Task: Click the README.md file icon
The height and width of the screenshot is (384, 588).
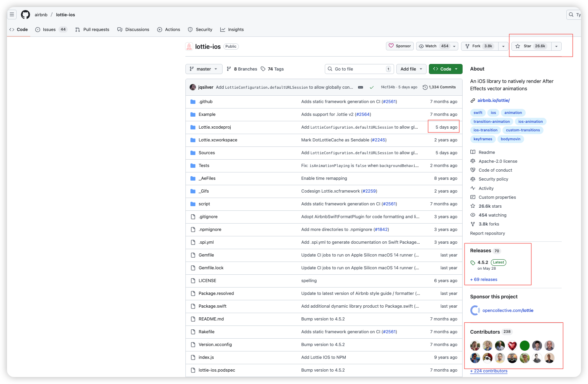Action: point(193,319)
